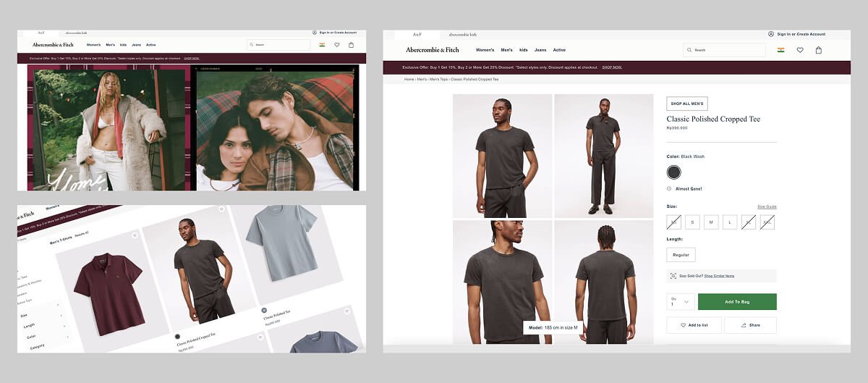Select size L
The image size is (868, 383).
730,222
